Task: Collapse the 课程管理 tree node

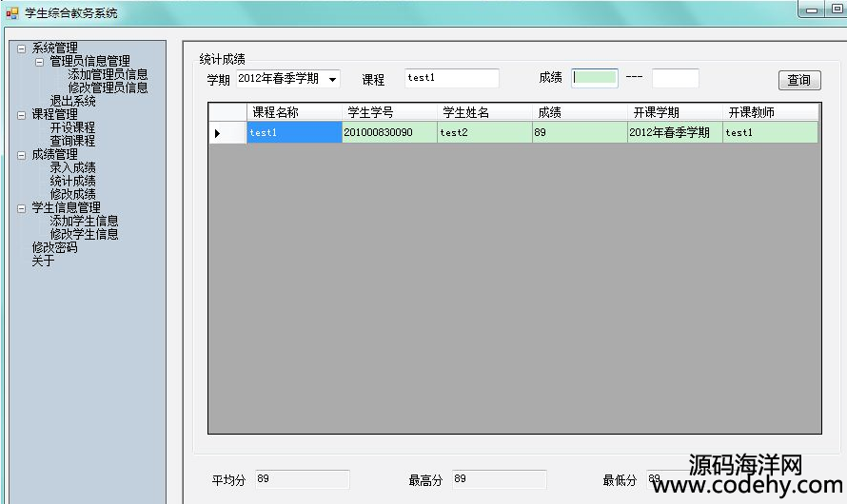Action: tap(21, 115)
